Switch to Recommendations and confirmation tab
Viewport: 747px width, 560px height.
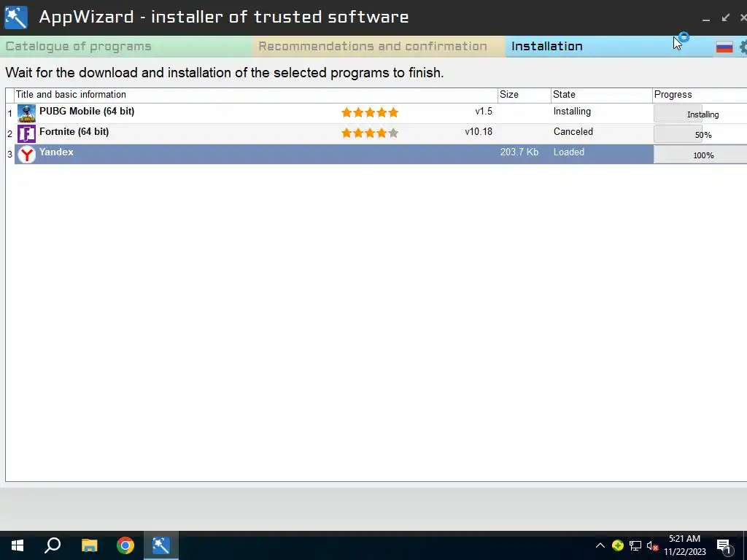point(379,47)
